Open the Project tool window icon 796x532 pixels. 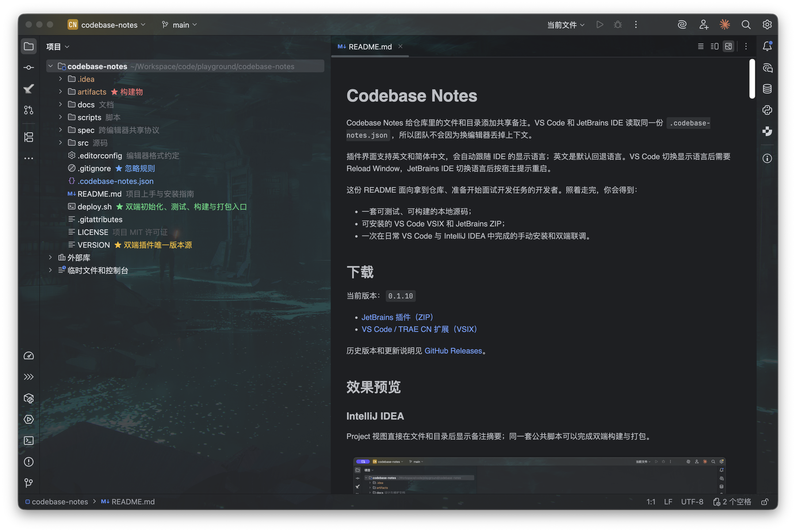point(29,46)
